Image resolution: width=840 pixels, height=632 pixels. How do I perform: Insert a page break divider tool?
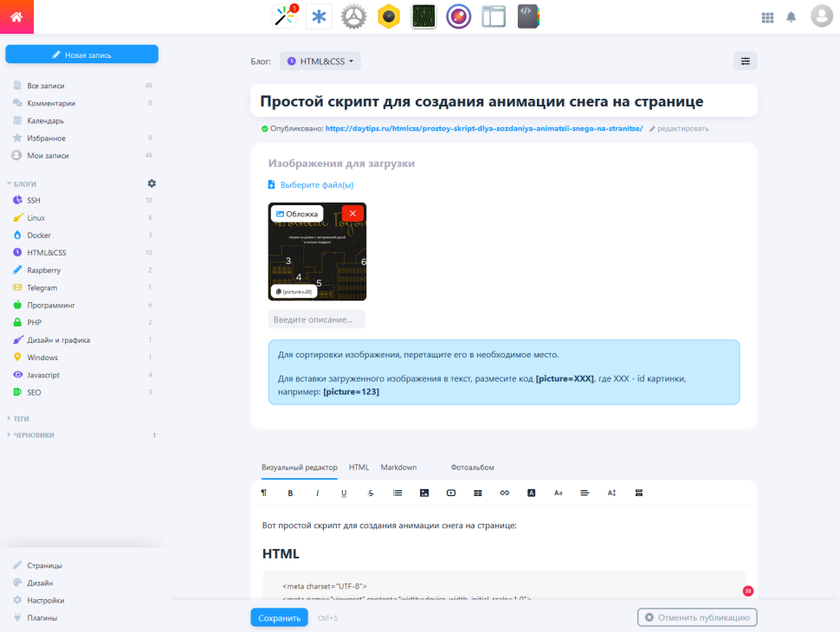638,493
